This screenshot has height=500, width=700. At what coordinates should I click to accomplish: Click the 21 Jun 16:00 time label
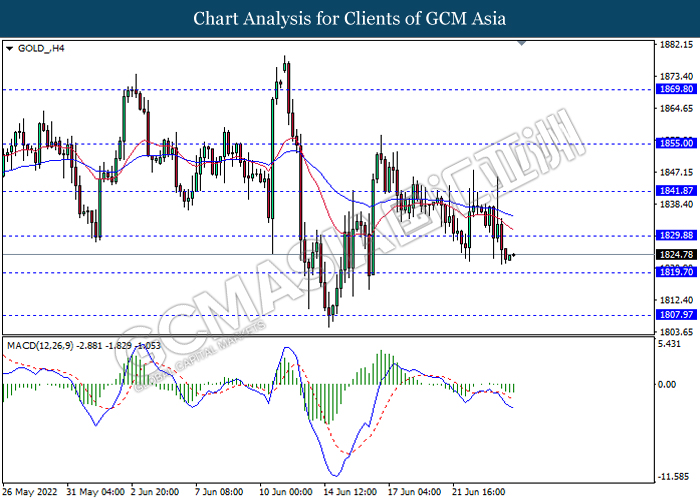click(479, 492)
